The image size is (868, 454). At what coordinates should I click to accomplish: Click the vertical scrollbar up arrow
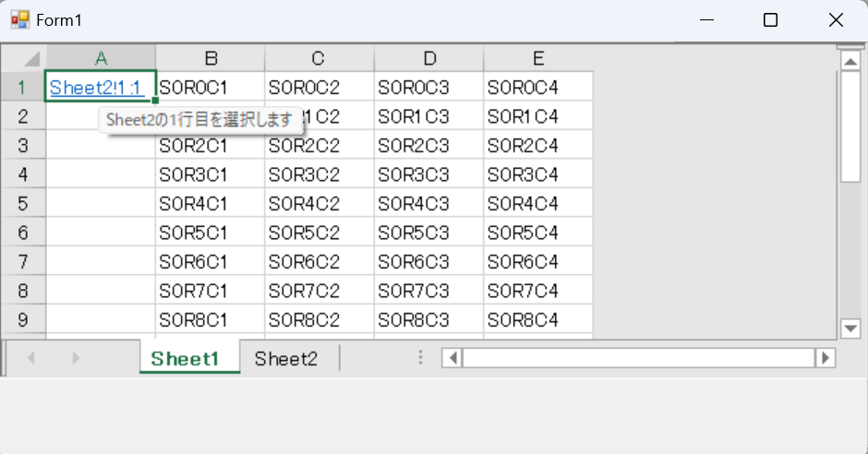coord(850,60)
